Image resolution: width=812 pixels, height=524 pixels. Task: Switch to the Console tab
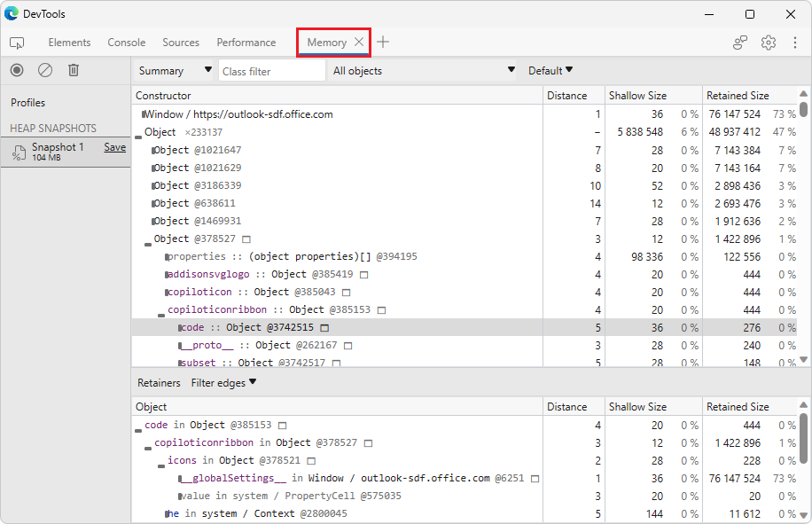[x=127, y=43]
